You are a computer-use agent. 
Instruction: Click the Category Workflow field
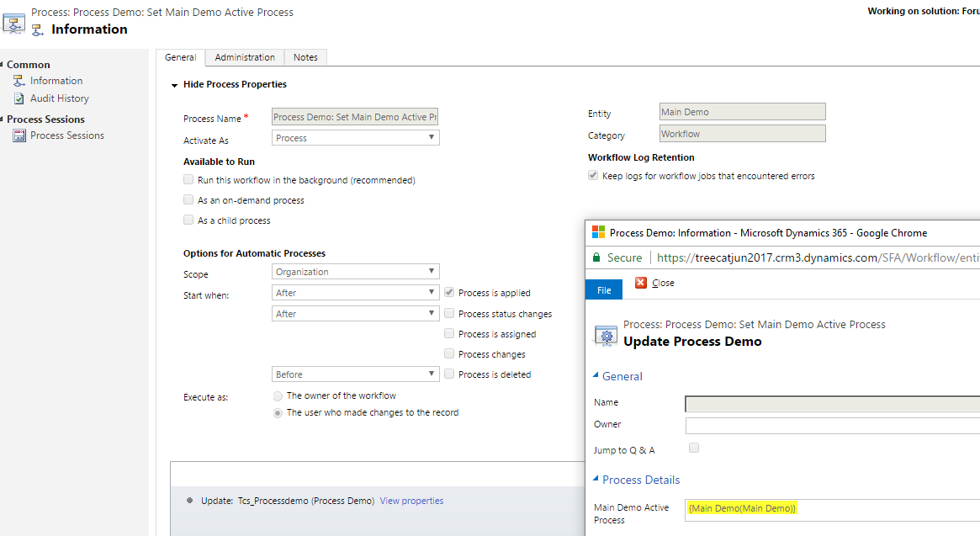click(x=743, y=134)
